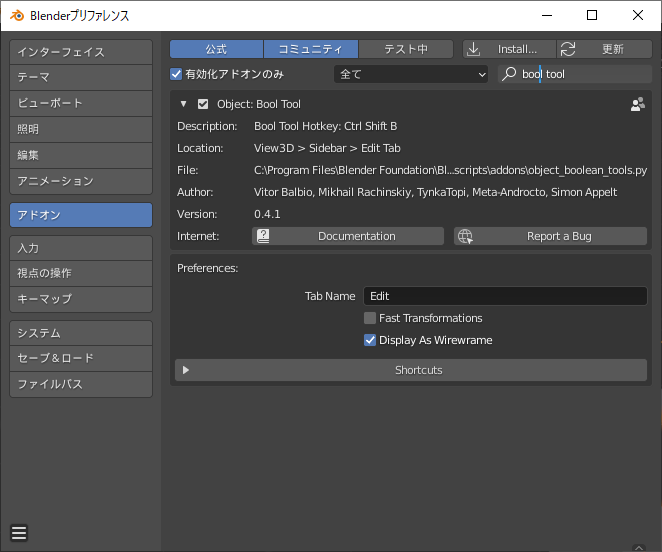This screenshot has width=662, height=552.
Task: Click the Install download arrow icon
Action: (x=474, y=49)
